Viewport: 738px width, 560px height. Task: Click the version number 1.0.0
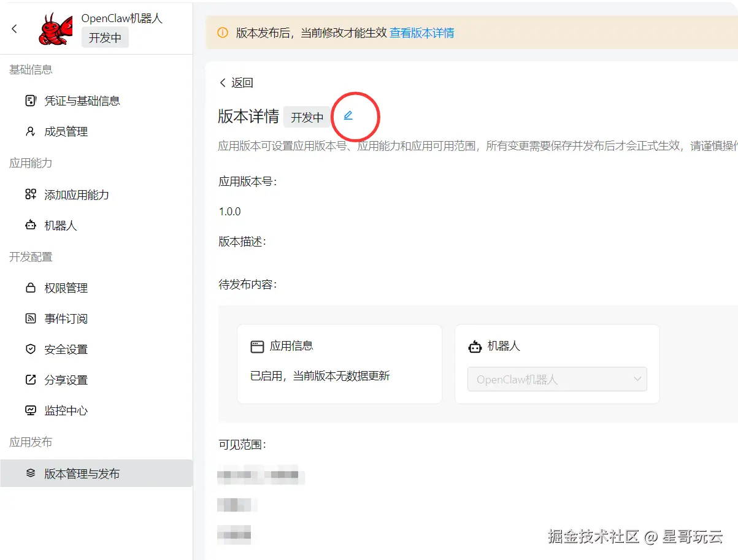coord(230,212)
